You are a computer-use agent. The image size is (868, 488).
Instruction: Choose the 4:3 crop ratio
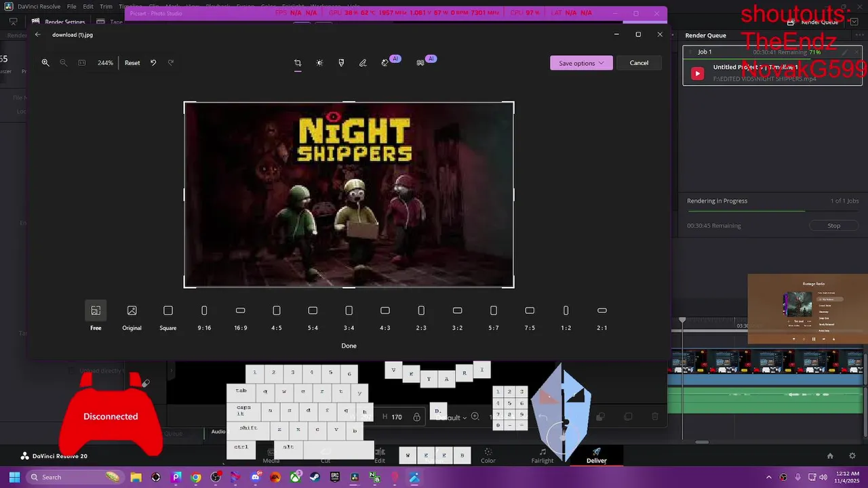click(385, 317)
